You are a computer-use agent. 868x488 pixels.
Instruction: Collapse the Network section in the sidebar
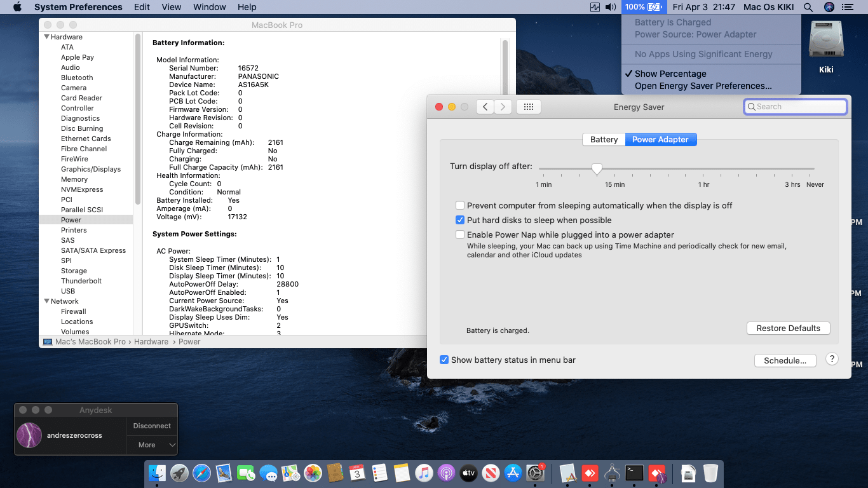(x=48, y=301)
